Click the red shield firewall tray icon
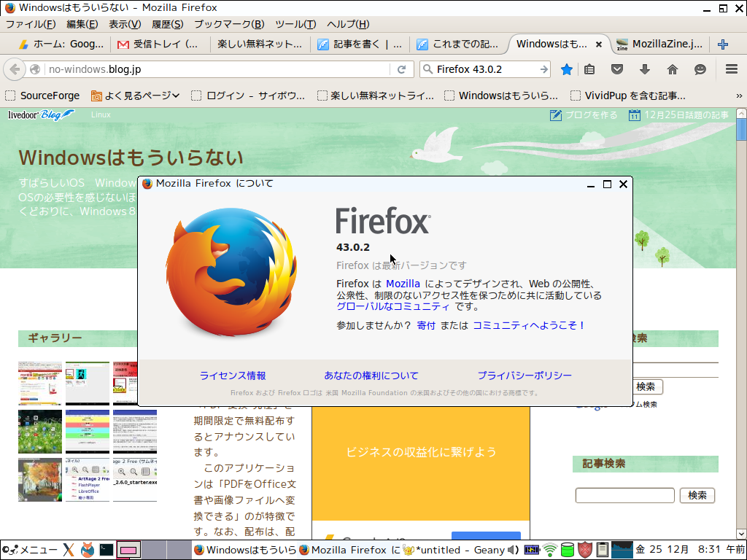The width and height of the screenshot is (747, 560). [585, 550]
